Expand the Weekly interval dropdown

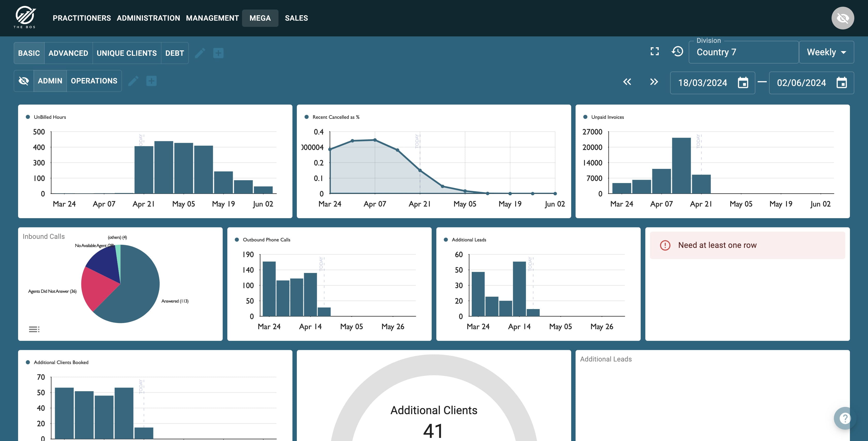(x=826, y=52)
